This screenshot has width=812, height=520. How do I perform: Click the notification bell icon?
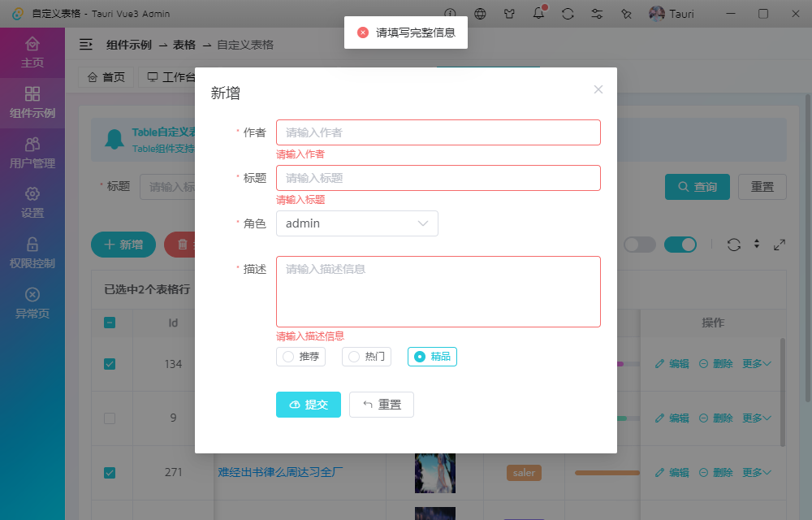point(538,13)
